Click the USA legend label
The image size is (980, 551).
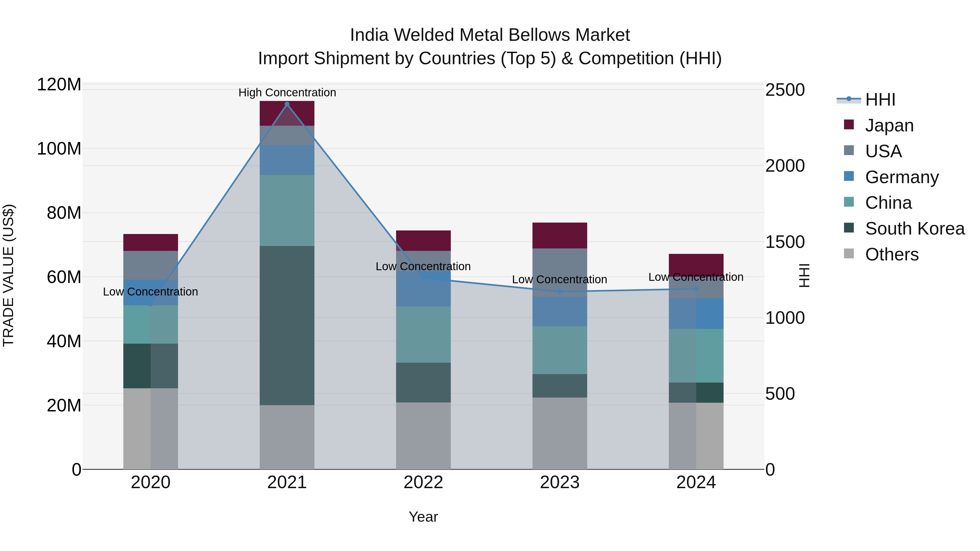pyautogui.click(x=883, y=151)
